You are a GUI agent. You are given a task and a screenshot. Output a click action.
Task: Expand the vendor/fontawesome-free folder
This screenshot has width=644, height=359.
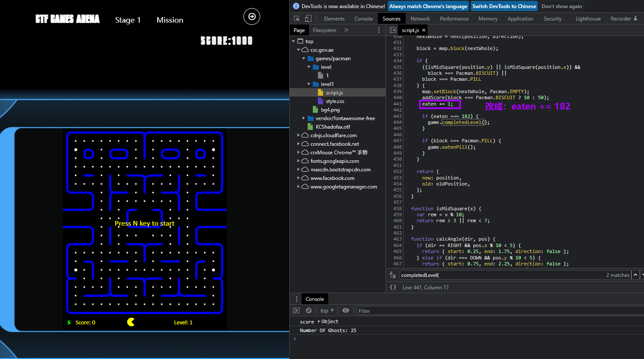304,118
